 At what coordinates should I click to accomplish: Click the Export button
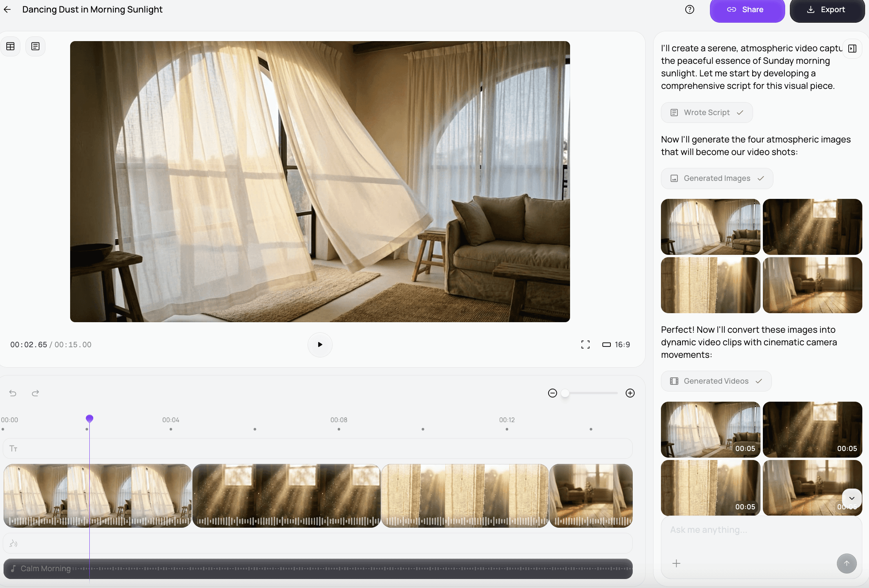point(827,10)
